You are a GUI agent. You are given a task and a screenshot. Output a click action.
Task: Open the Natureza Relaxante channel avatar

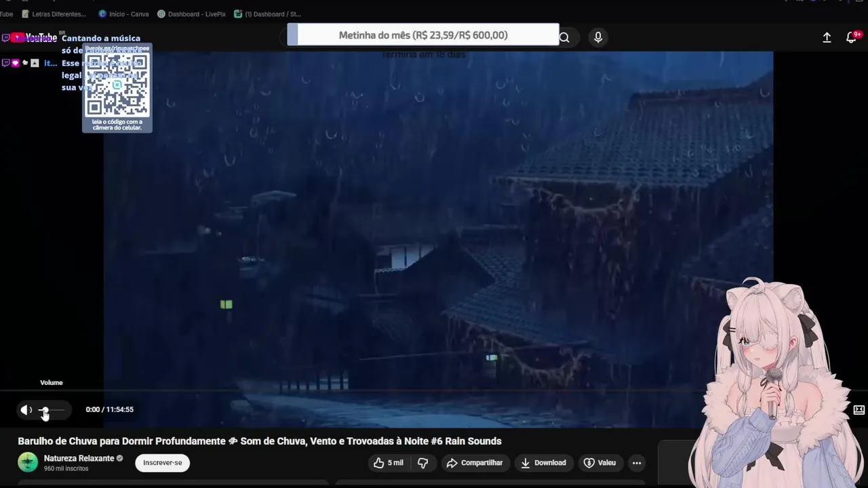[x=28, y=462]
